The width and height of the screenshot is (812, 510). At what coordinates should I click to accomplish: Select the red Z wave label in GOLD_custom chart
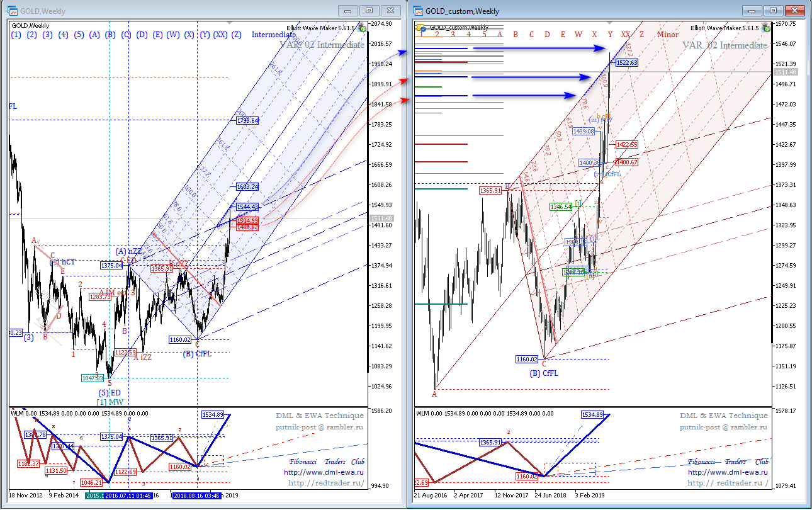641,35
